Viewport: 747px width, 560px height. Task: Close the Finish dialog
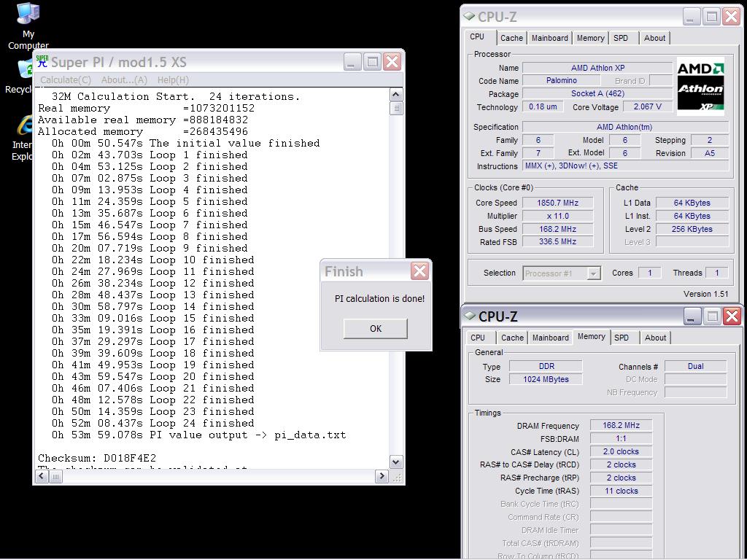pos(419,271)
